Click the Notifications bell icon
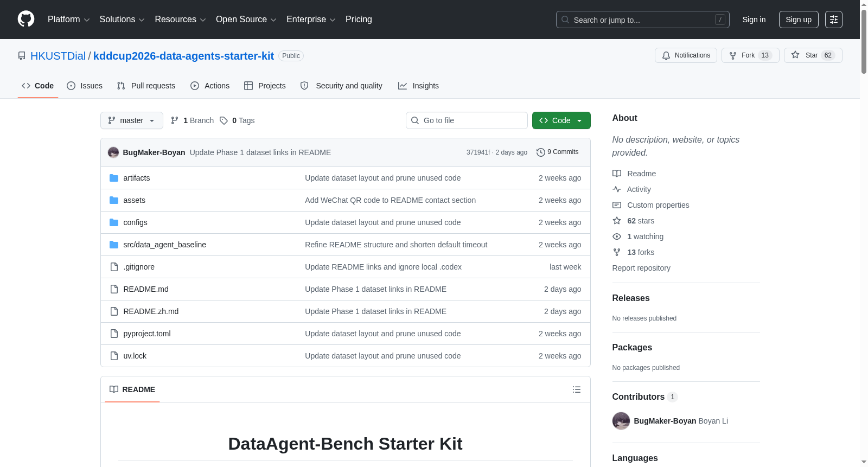 666,55
